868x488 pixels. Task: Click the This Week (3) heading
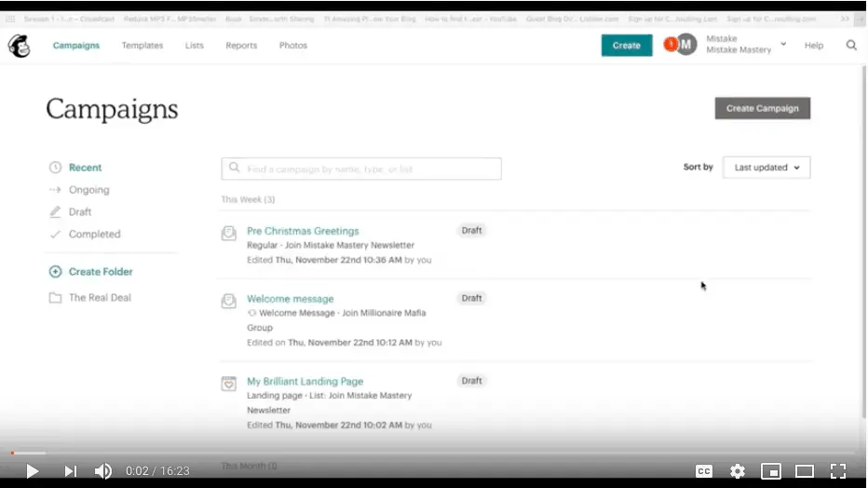pos(248,199)
